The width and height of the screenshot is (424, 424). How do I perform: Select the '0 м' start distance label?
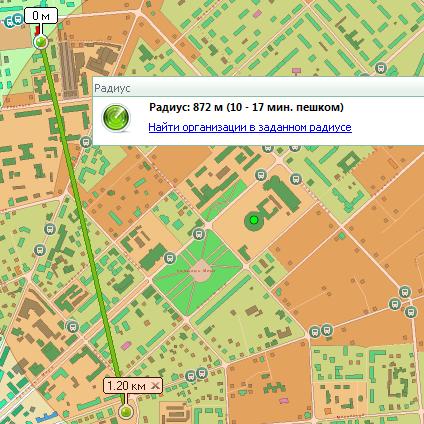click(41, 16)
